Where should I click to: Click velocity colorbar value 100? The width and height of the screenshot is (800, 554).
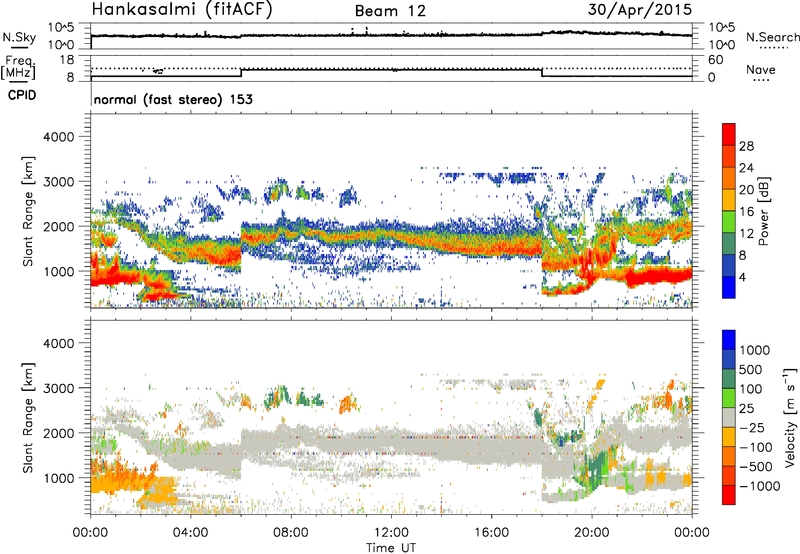[751, 389]
